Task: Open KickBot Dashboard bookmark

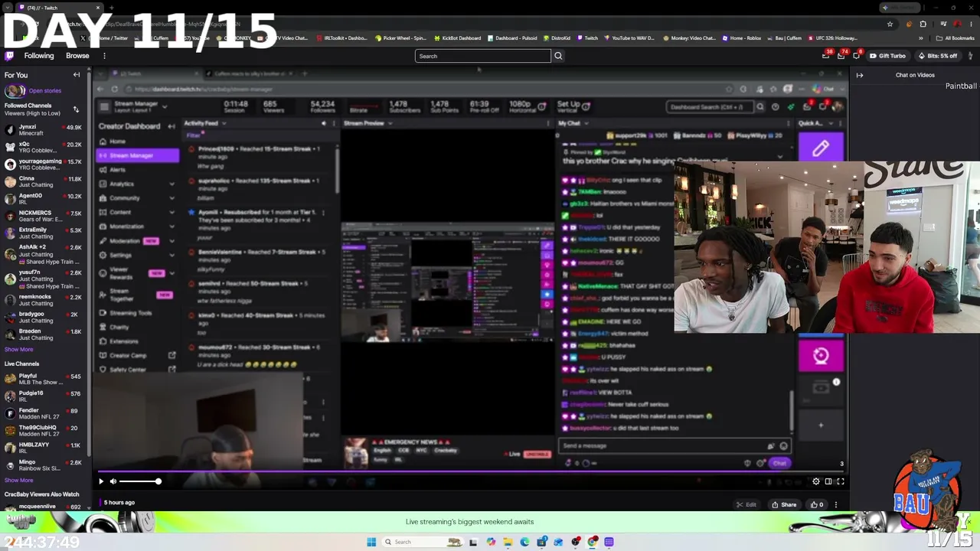Action: point(458,38)
